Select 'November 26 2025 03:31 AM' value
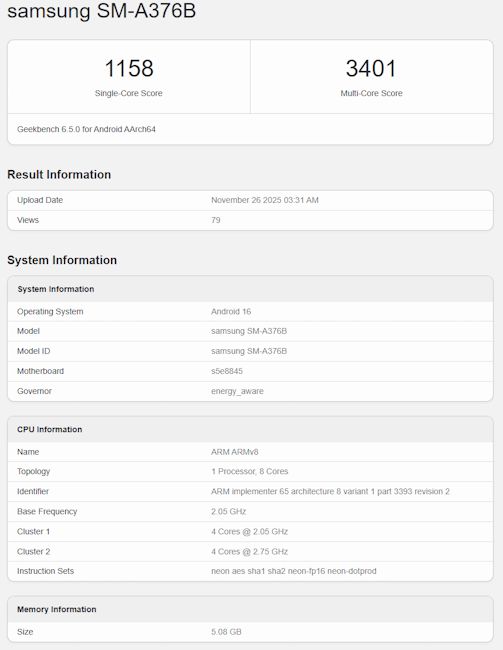503x650 pixels. coord(265,200)
